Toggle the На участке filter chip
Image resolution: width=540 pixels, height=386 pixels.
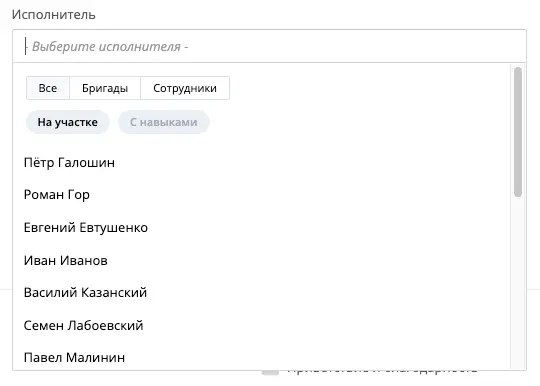point(68,122)
